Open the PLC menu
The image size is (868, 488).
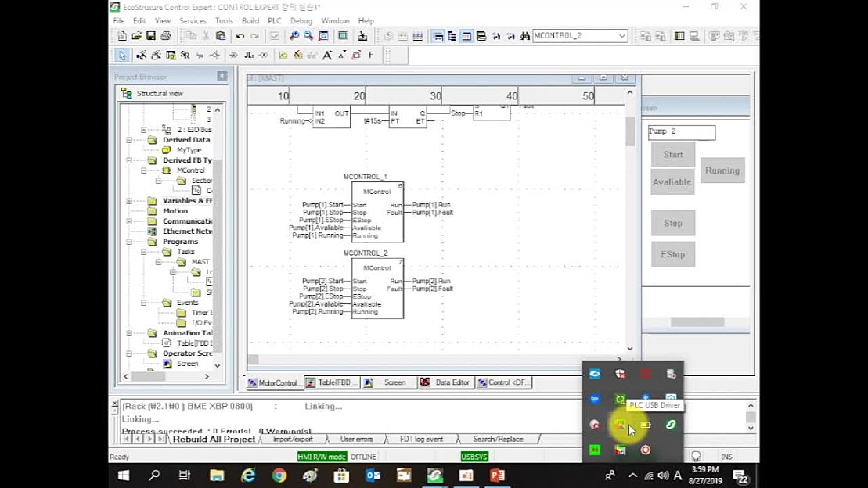[275, 20]
